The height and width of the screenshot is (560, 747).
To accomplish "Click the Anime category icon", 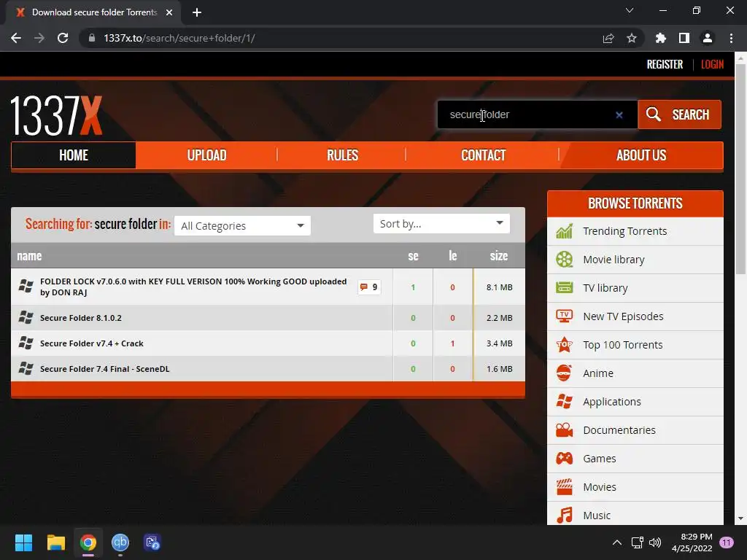I will pyautogui.click(x=564, y=373).
